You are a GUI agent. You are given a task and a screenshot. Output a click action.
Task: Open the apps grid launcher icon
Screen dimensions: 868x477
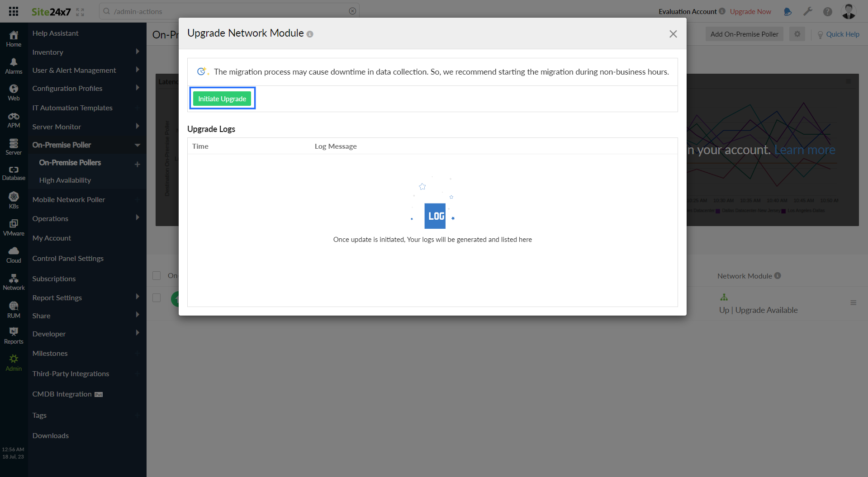click(14, 11)
